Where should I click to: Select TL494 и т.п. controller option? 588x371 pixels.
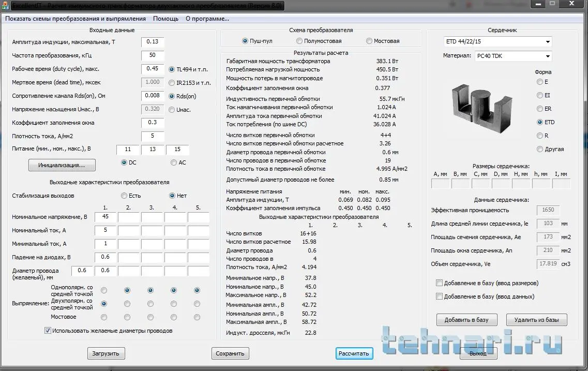pos(188,69)
